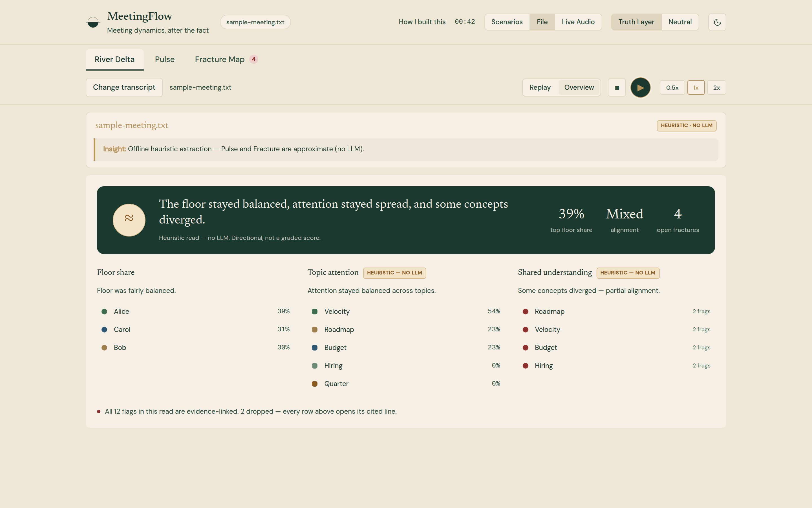Click the HEURISTIC · NO LLM badge in the file card
The image size is (812, 508).
coord(687,126)
